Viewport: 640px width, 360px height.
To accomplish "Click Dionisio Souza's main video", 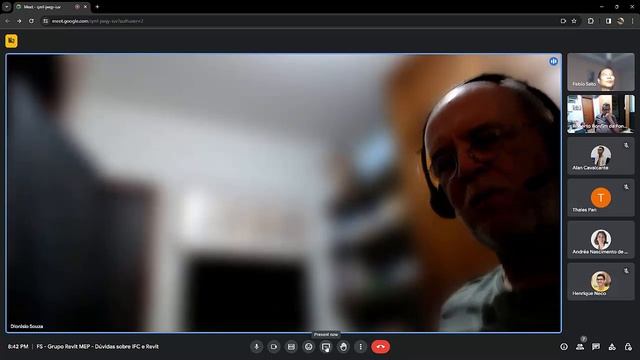I will pos(284,193).
